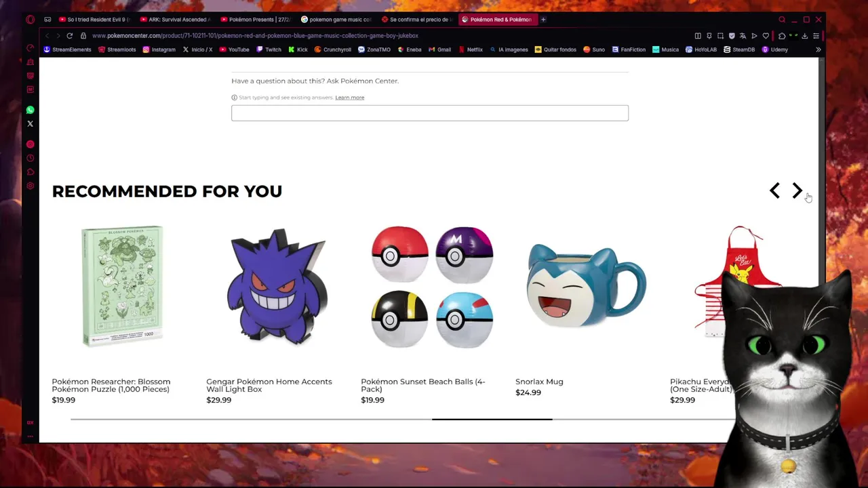Open the Musica bookmark

click(x=666, y=49)
